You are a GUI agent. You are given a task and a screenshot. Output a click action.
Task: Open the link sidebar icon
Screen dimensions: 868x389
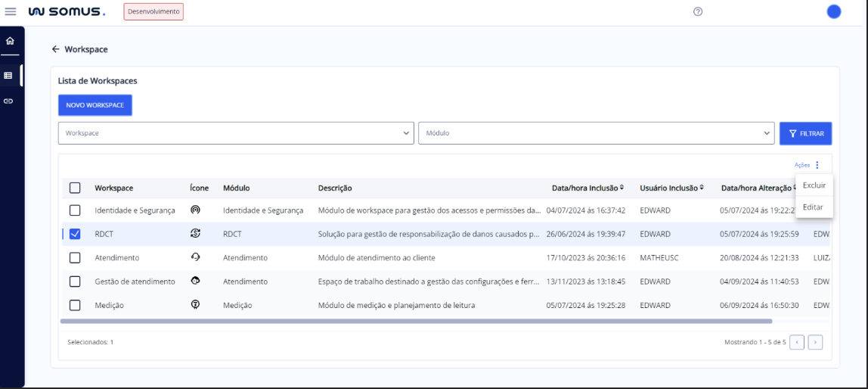click(x=8, y=101)
